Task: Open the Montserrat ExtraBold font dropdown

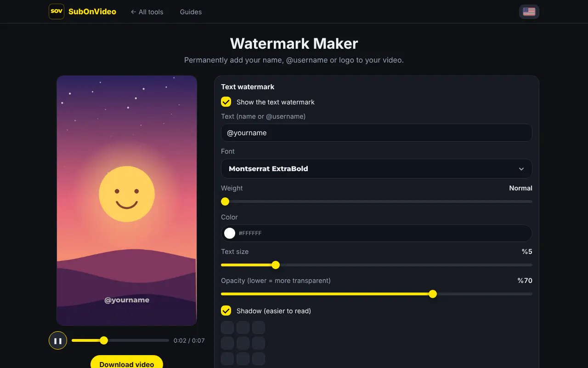Action: (377, 169)
